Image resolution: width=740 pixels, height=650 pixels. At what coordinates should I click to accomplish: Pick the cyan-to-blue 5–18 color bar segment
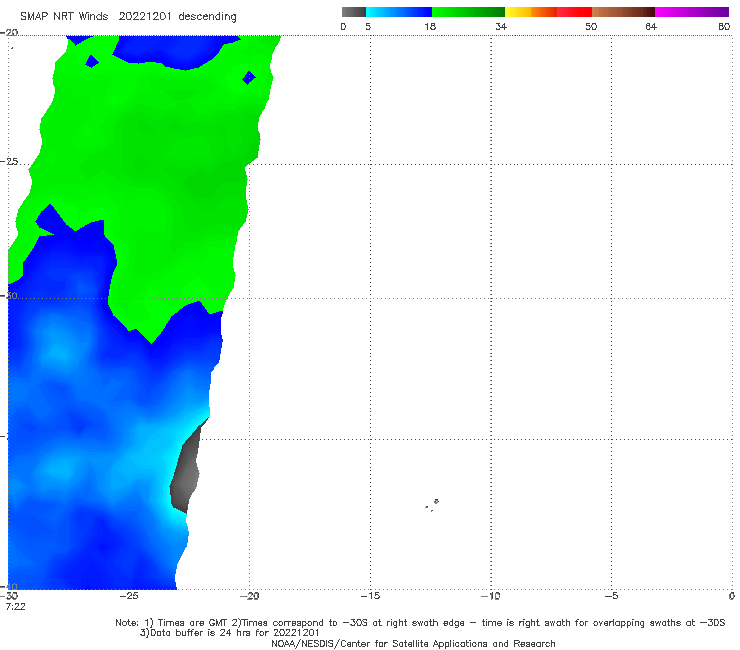[399, 12]
